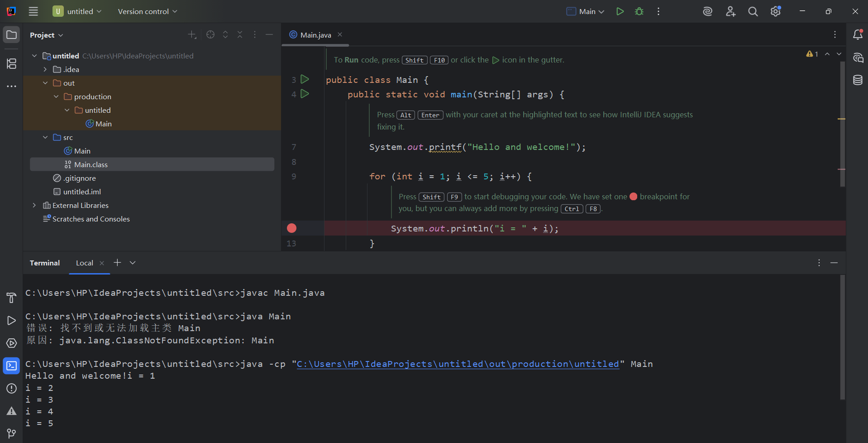The height and width of the screenshot is (443, 868).
Task: Close the Local terminal tab
Action: coord(102,263)
